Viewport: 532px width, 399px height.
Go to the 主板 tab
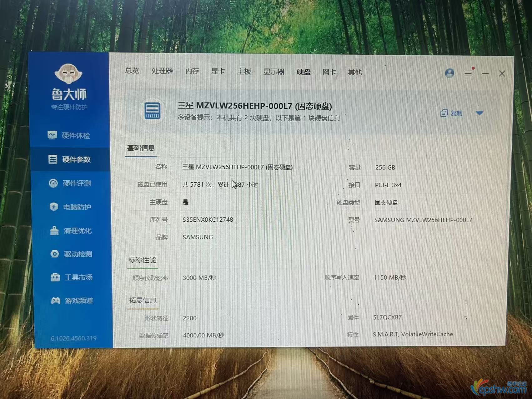pyautogui.click(x=244, y=72)
